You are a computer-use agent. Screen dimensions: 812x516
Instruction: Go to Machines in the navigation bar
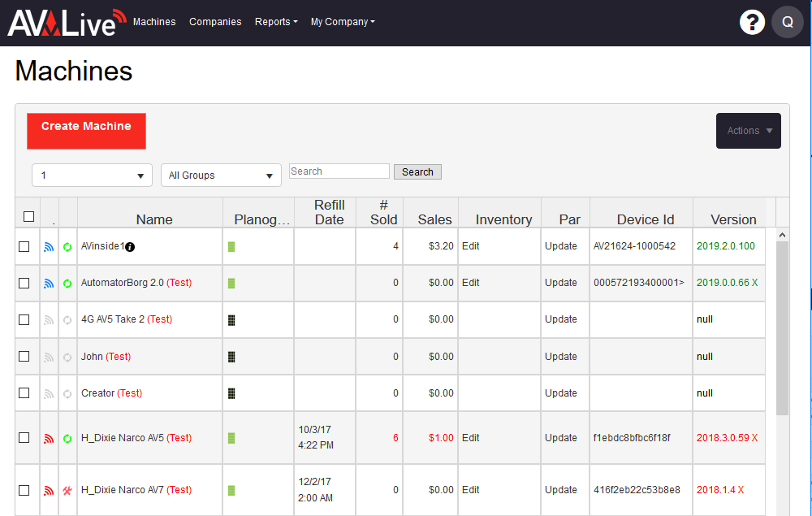click(x=154, y=22)
